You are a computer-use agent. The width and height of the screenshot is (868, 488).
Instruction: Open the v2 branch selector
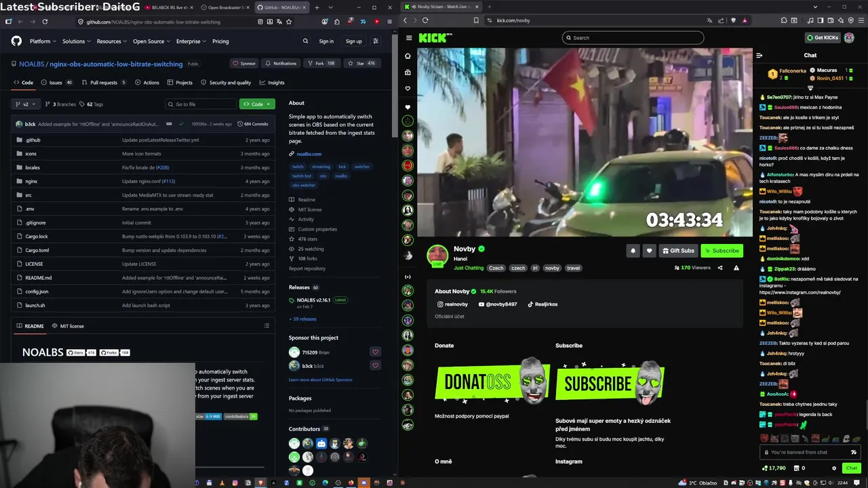(26, 104)
